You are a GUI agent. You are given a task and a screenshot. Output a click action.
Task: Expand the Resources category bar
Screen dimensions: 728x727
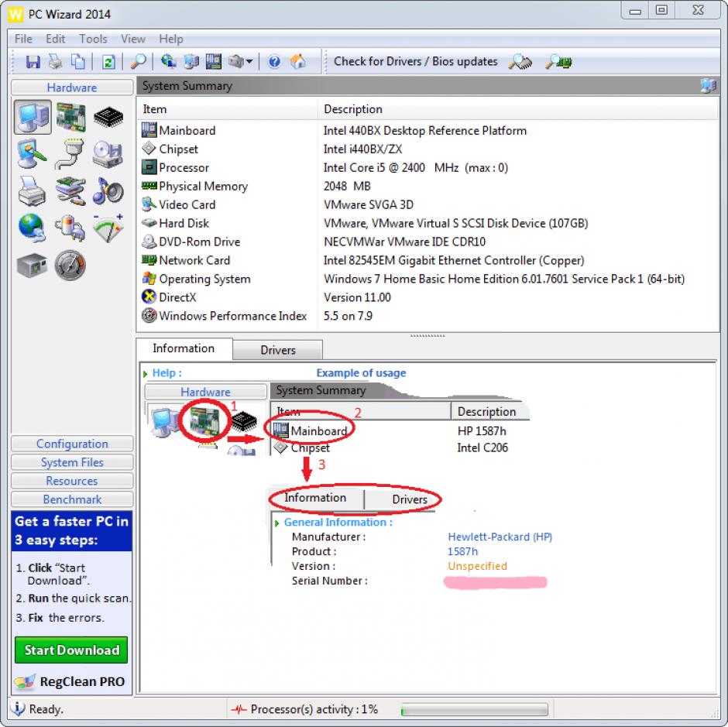pos(72,481)
